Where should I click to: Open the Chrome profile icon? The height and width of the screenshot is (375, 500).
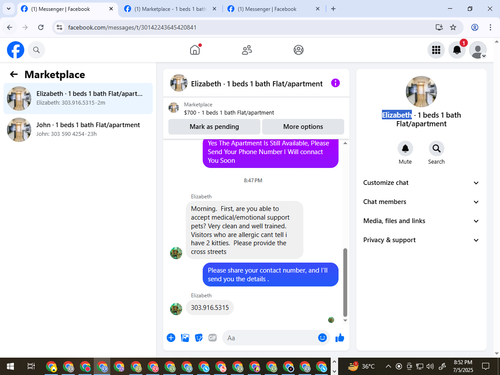tap(475, 27)
